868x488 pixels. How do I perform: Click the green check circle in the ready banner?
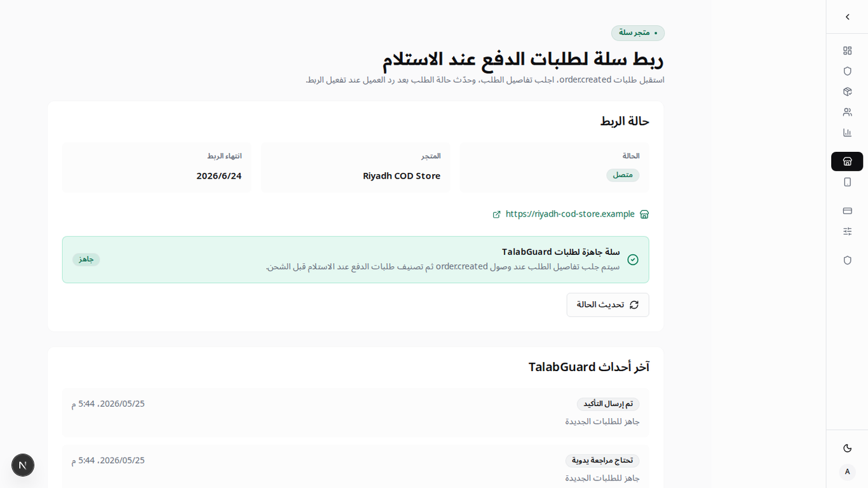click(x=633, y=260)
